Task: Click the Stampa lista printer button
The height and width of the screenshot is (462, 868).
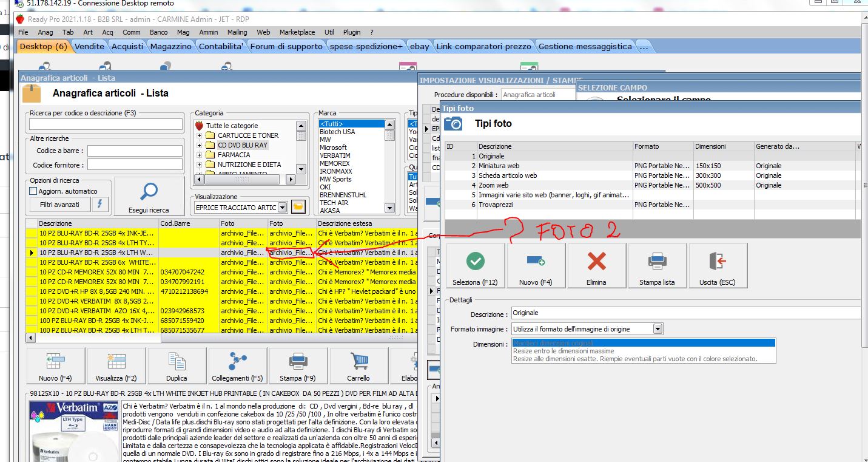Action: click(x=658, y=266)
